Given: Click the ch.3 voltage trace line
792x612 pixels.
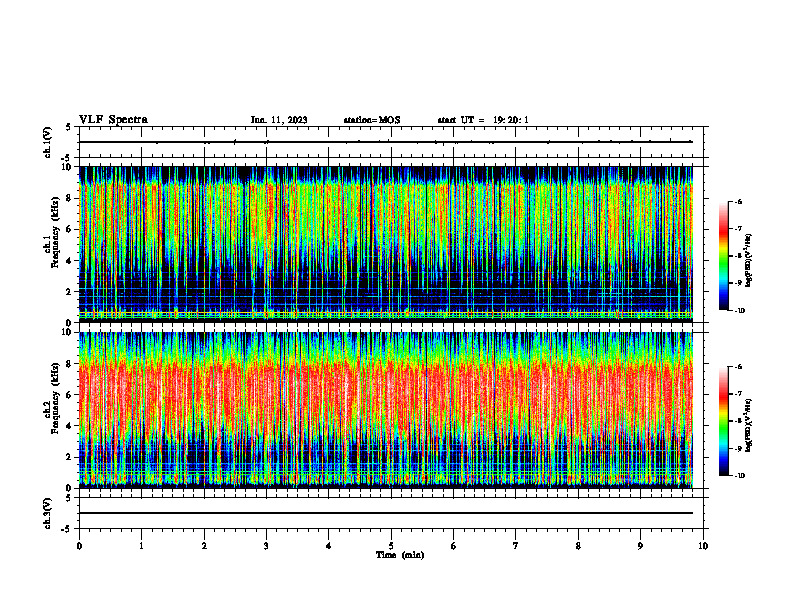Looking at the screenshot, I should point(385,513).
